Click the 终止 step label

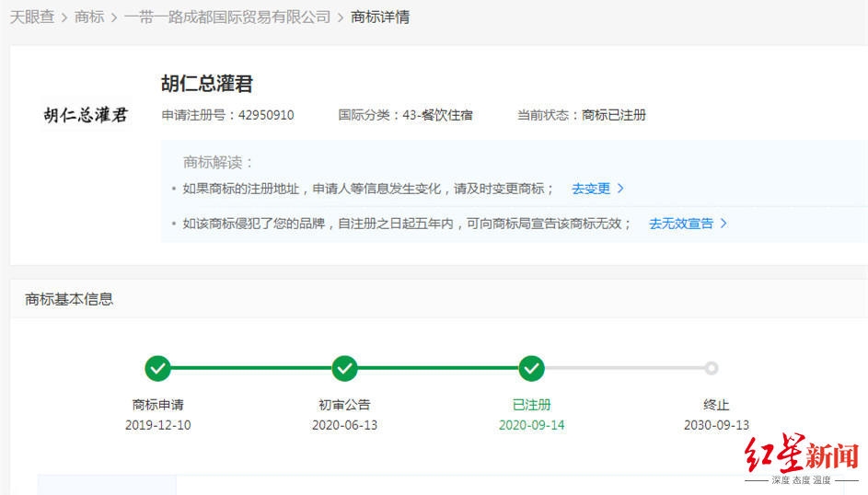[716, 405]
